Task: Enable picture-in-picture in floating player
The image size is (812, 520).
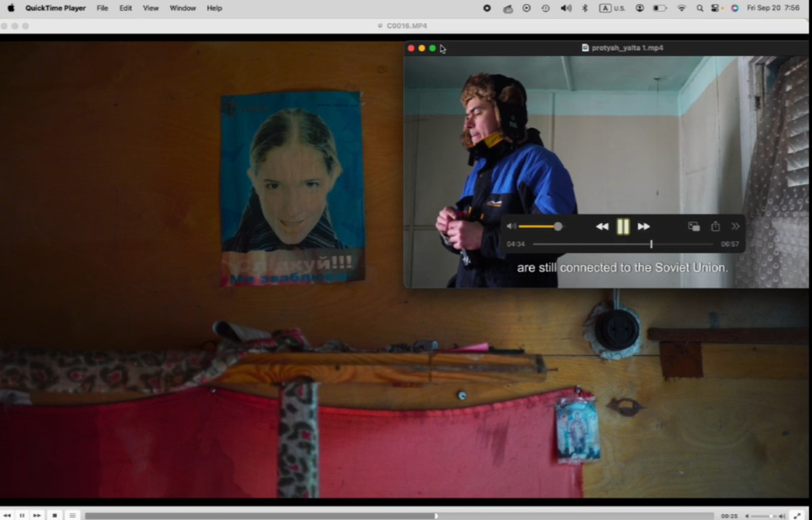Action: click(694, 227)
